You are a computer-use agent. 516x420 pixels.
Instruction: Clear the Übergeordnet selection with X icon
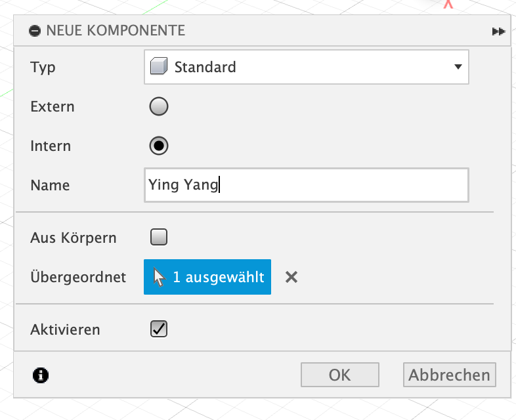(x=291, y=278)
